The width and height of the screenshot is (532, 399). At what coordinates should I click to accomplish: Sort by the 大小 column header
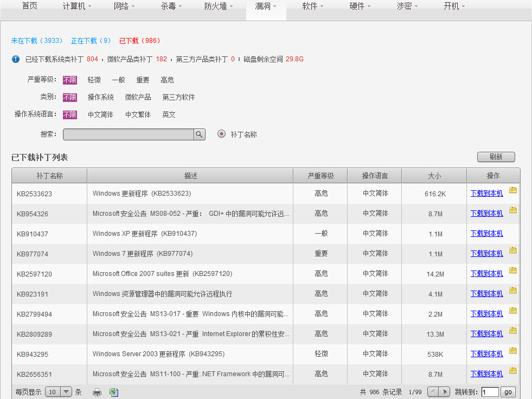click(x=434, y=176)
